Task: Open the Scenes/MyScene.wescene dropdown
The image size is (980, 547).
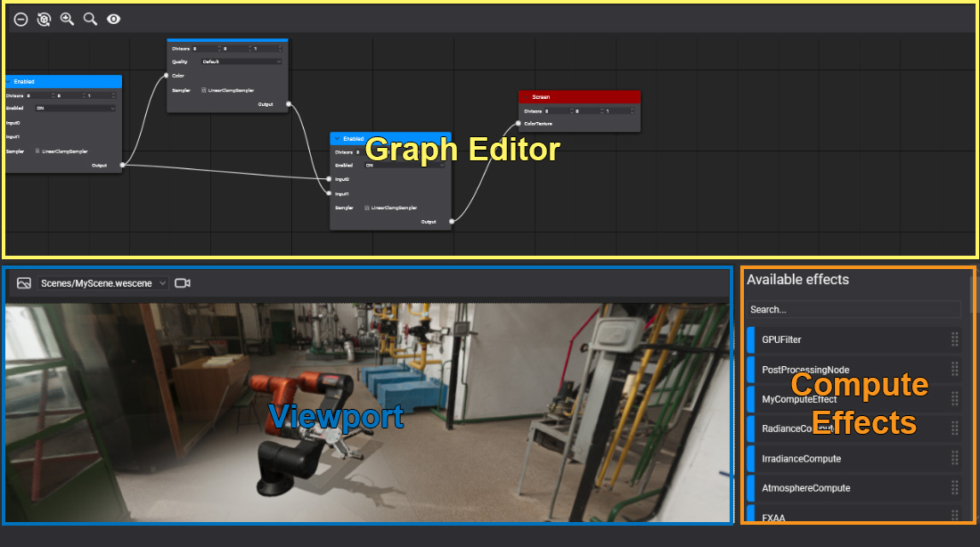Action: click(x=103, y=283)
